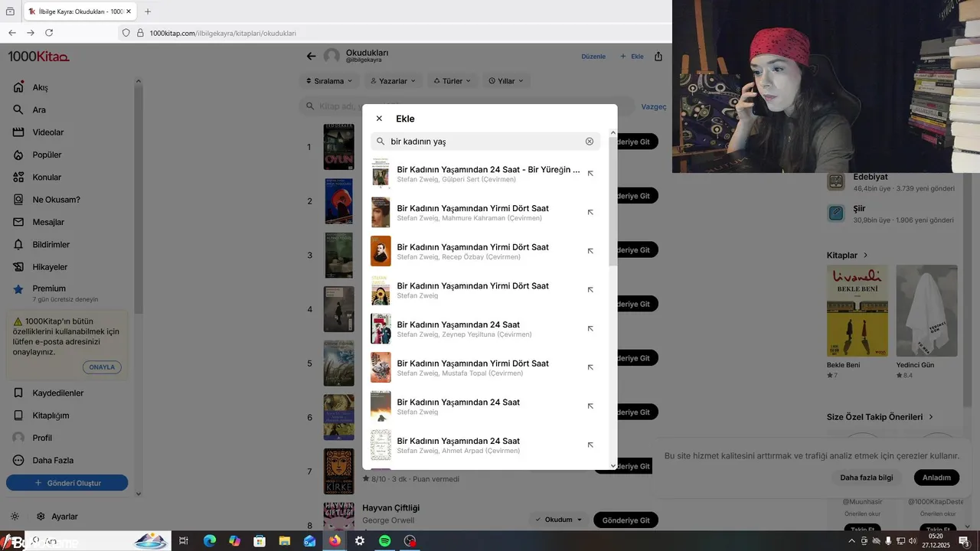This screenshot has height=551, width=980.
Task: Open the cover thumbnail of the Recep Özbay edition
Action: click(x=381, y=251)
